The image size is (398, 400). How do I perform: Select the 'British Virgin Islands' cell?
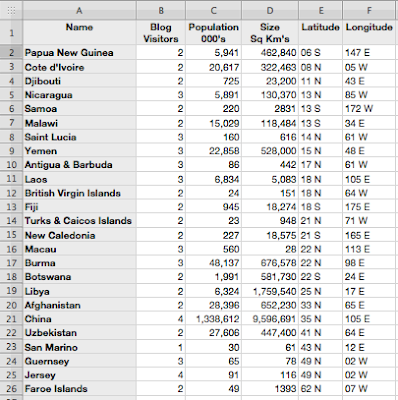click(x=79, y=193)
